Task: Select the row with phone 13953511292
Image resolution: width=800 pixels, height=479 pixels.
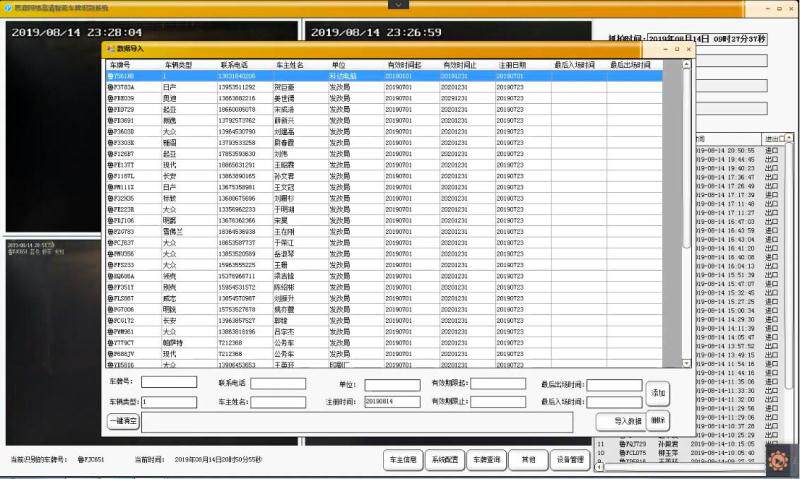Action: pyautogui.click(x=384, y=87)
